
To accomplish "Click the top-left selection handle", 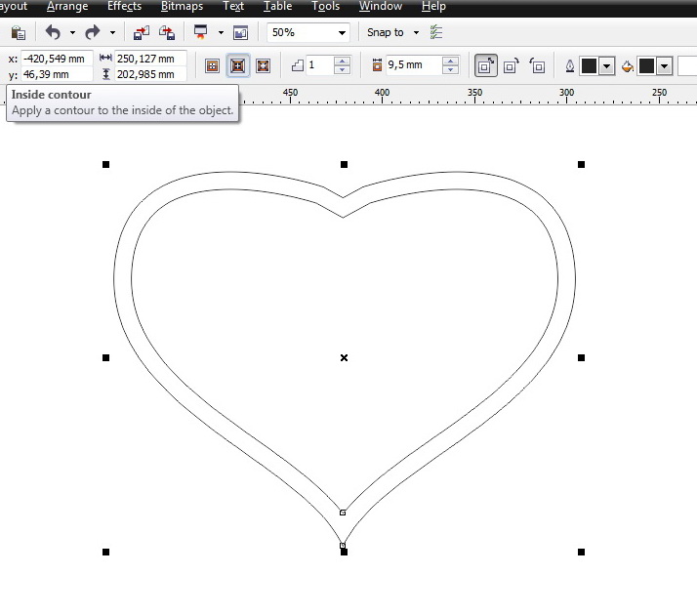I will 105,164.
